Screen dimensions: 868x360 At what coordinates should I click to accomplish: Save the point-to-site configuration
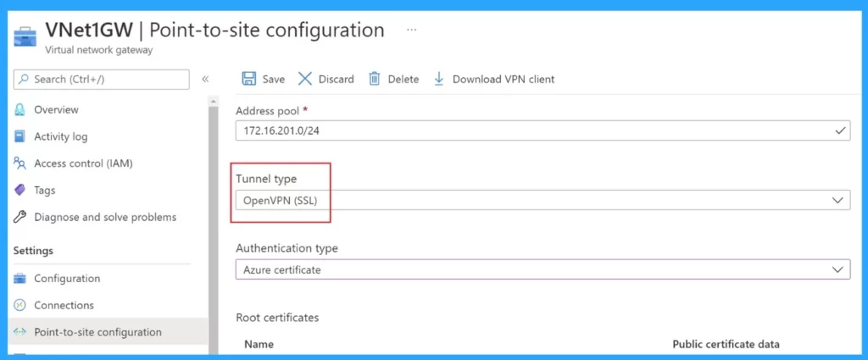(264, 79)
